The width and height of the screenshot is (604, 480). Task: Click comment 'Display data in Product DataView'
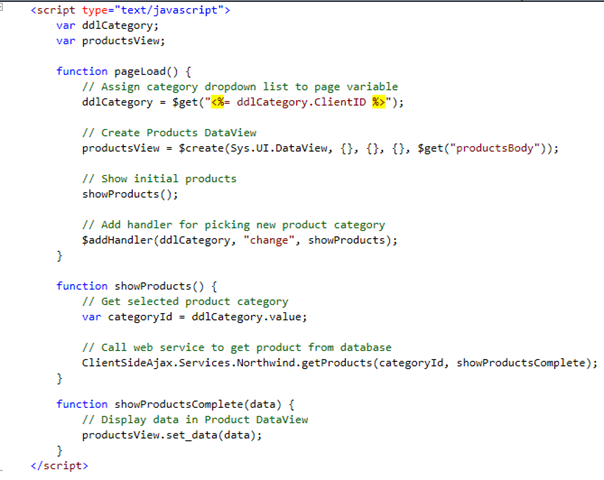click(195, 420)
